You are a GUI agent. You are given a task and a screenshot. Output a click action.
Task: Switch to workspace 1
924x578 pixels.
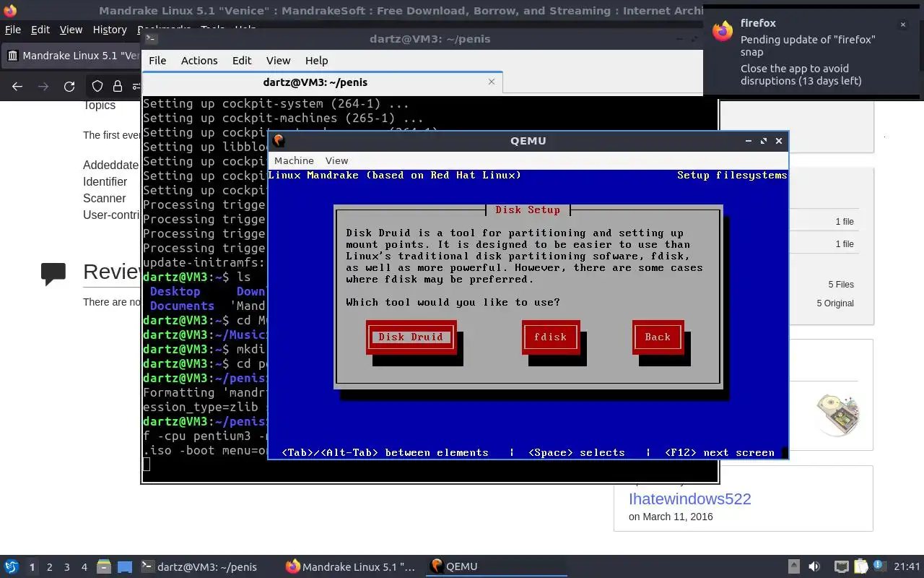[32, 567]
